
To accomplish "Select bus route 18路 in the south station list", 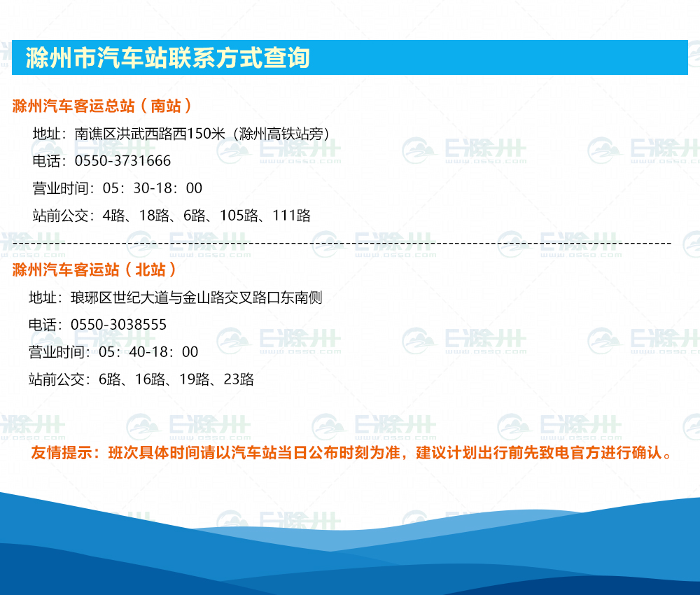I will click(156, 216).
